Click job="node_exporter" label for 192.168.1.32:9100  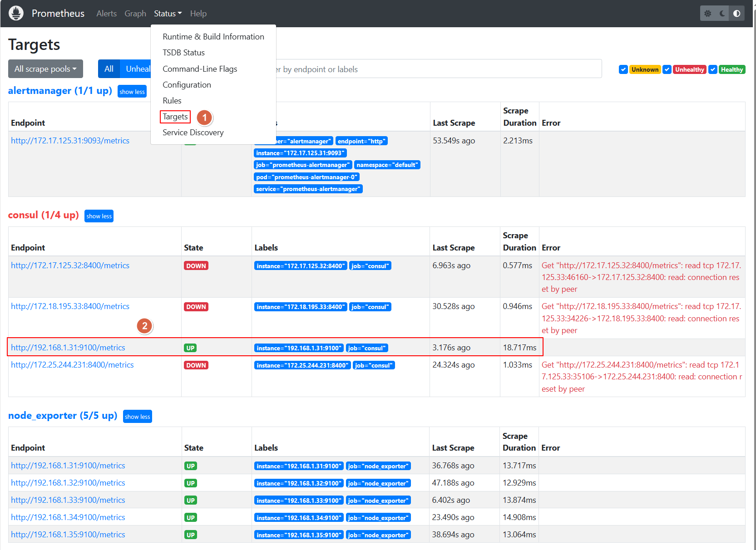click(378, 483)
